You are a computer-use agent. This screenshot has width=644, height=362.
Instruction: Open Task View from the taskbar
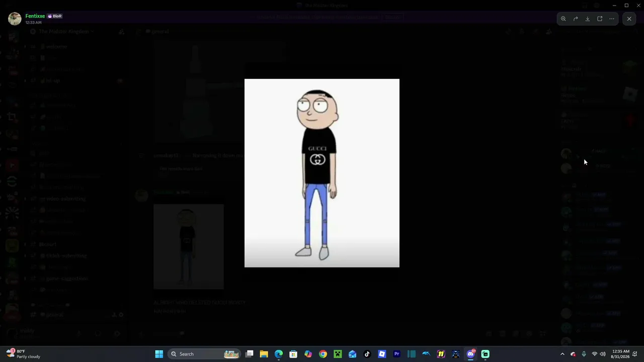[x=249, y=354]
